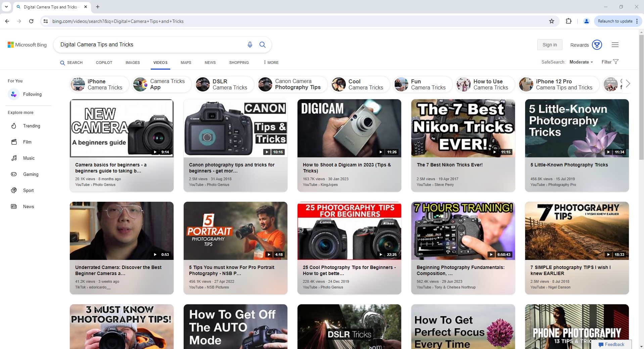
Task: Click the Microsoft Bing logo
Action: 27,44
